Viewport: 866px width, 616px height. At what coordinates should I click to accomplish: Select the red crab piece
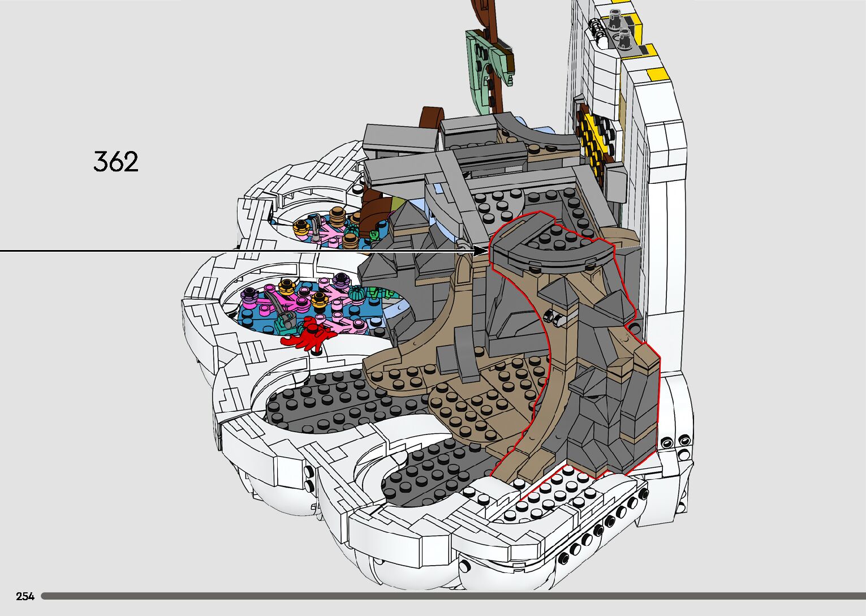(307, 335)
